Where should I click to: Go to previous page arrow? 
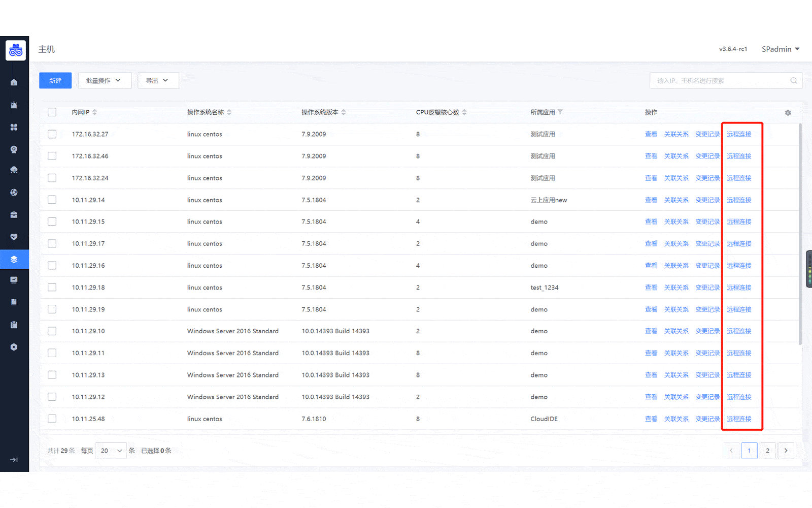tap(731, 451)
